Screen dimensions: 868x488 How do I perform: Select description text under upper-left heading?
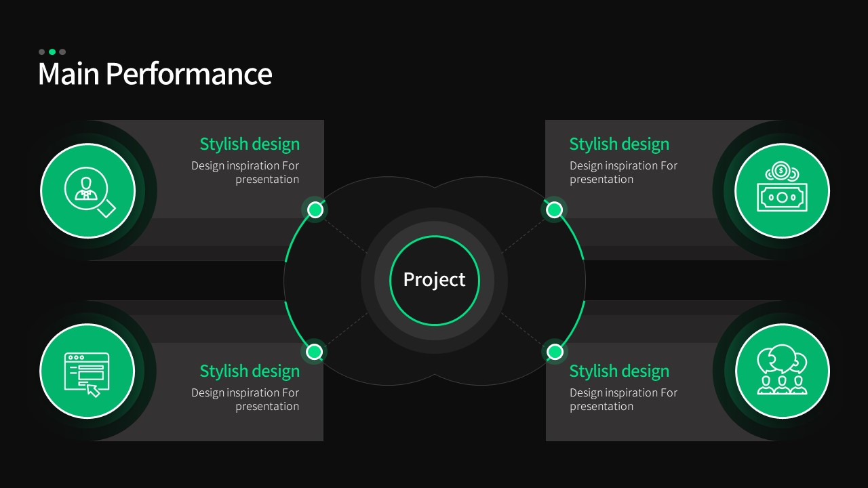pyautogui.click(x=245, y=172)
